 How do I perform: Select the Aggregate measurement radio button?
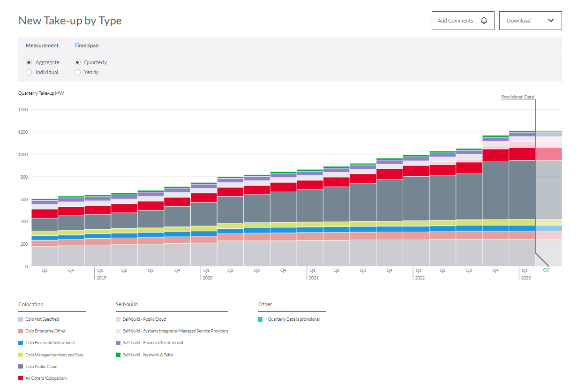point(29,62)
